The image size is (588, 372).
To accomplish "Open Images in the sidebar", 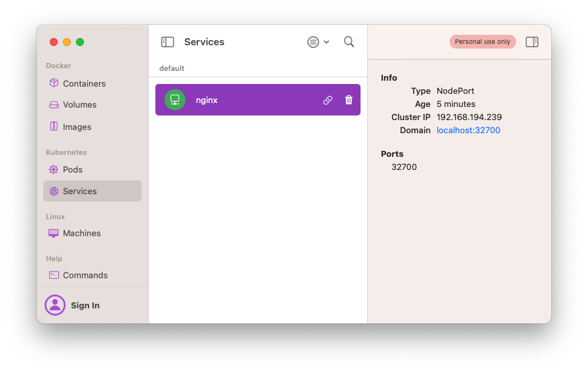I will pos(92,127).
